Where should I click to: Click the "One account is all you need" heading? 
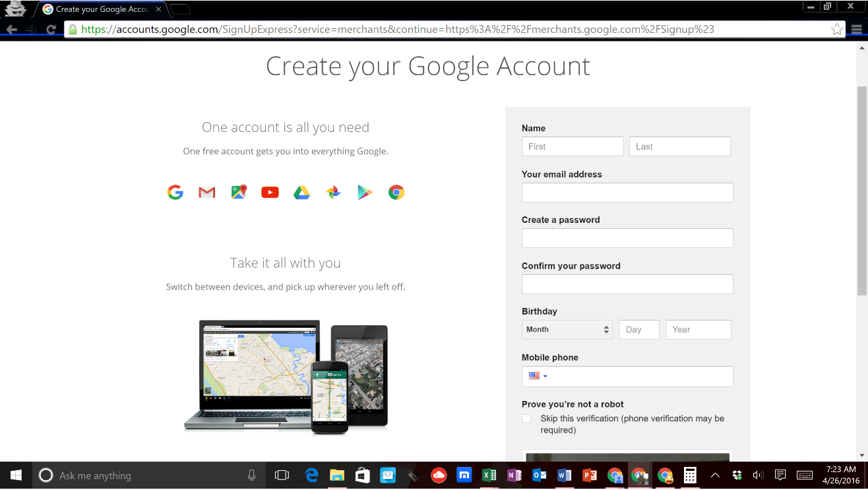[286, 127]
